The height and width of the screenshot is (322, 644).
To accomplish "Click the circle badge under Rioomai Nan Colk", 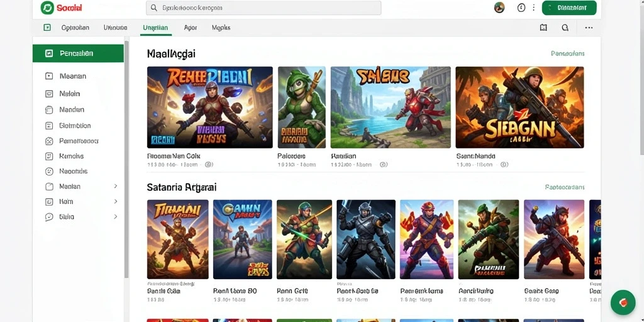I will point(208,164).
